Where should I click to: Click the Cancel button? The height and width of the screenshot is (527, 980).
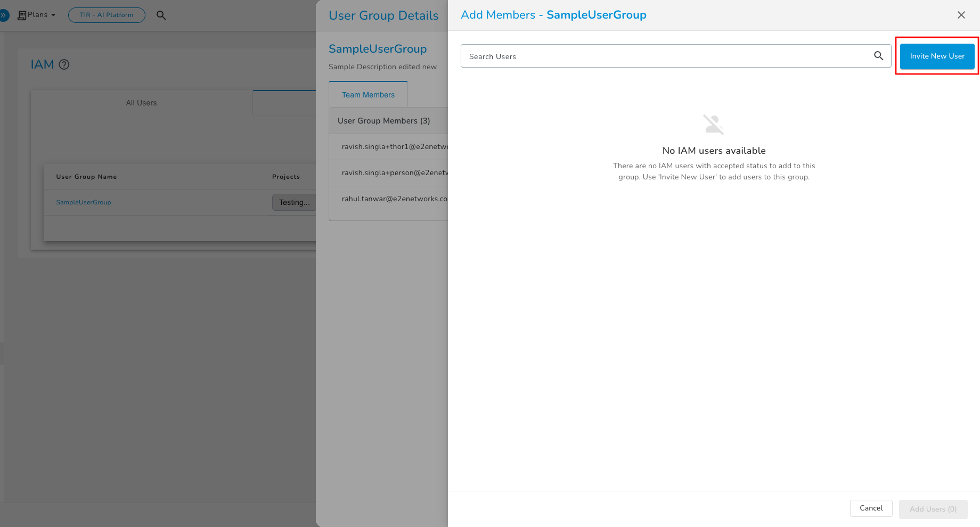[x=871, y=508]
